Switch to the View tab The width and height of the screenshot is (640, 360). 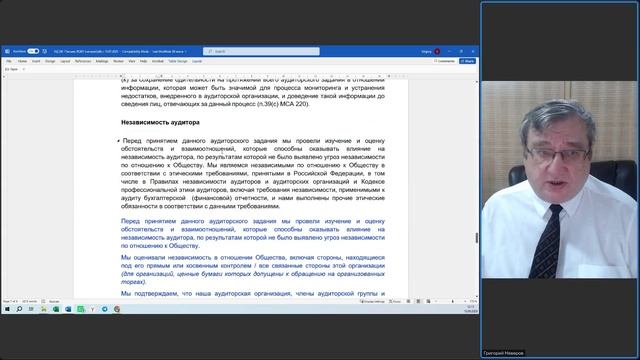click(x=131, y=61)
